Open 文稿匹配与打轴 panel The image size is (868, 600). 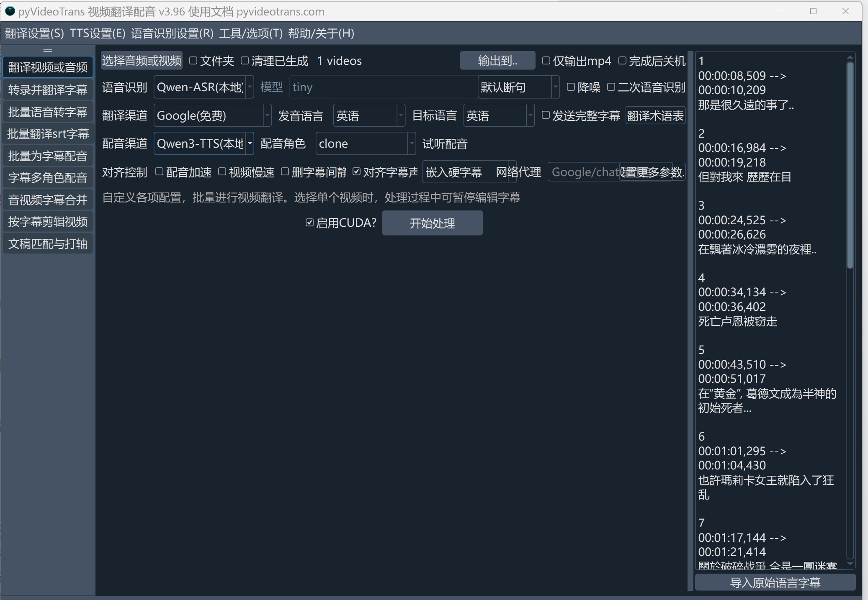[48, 243]
